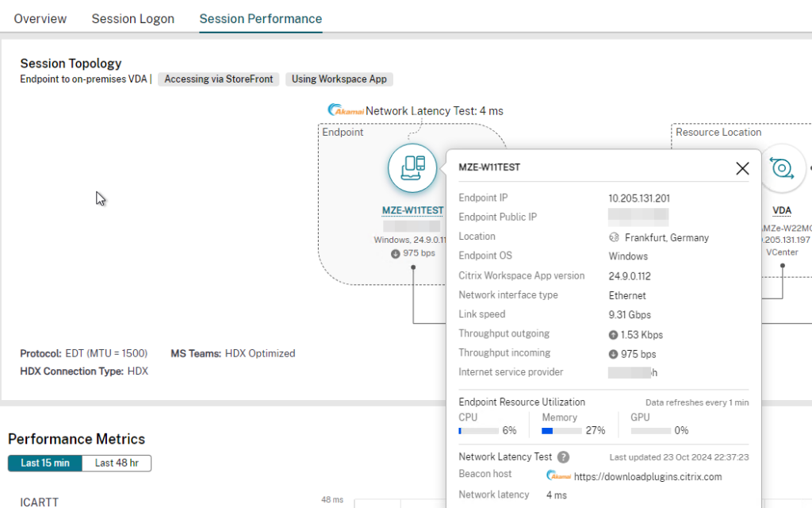Select the ICARTT metric label
812x508 pixels.
click(38, 502)
